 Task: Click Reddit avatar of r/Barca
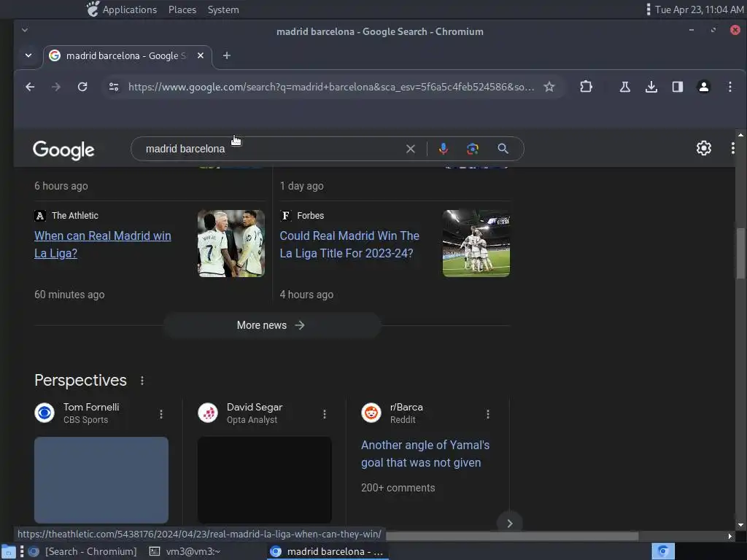click(x=371, y=413)
